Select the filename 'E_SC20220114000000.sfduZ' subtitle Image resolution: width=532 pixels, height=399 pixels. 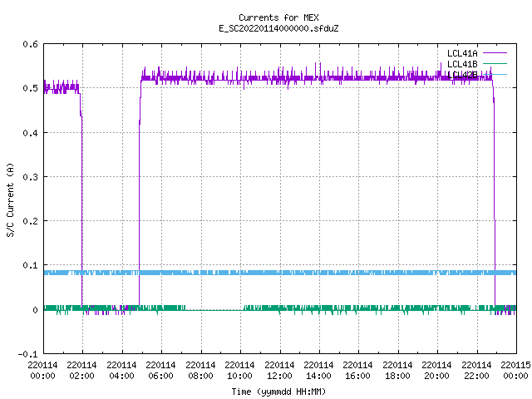pyautogui.click(x=278, y=28)
